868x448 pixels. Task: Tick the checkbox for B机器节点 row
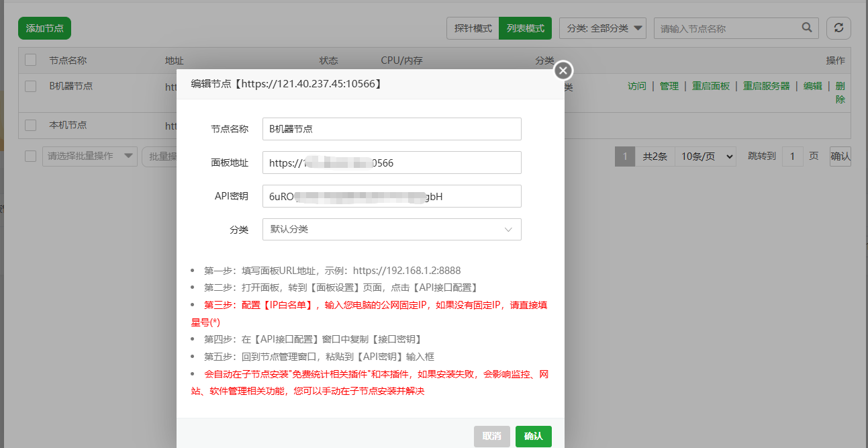coord(30,86)
